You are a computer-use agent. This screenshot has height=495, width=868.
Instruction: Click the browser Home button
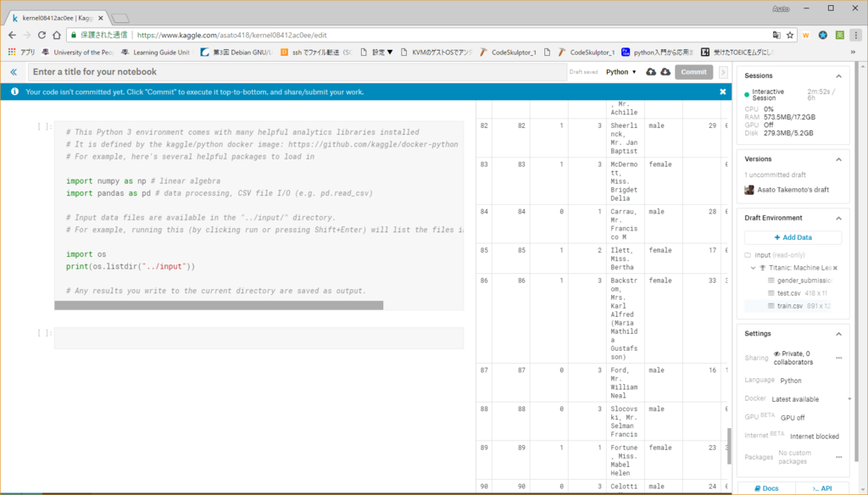(x=57, y=35)
